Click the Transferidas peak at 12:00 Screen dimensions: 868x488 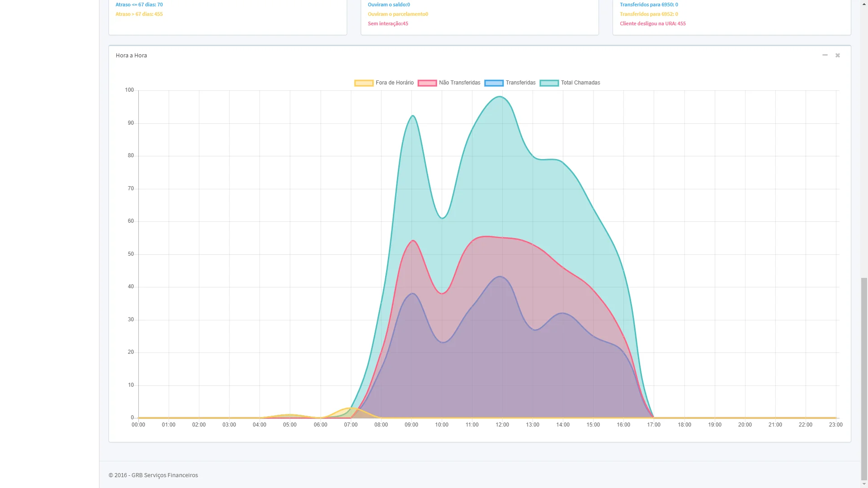502,277
